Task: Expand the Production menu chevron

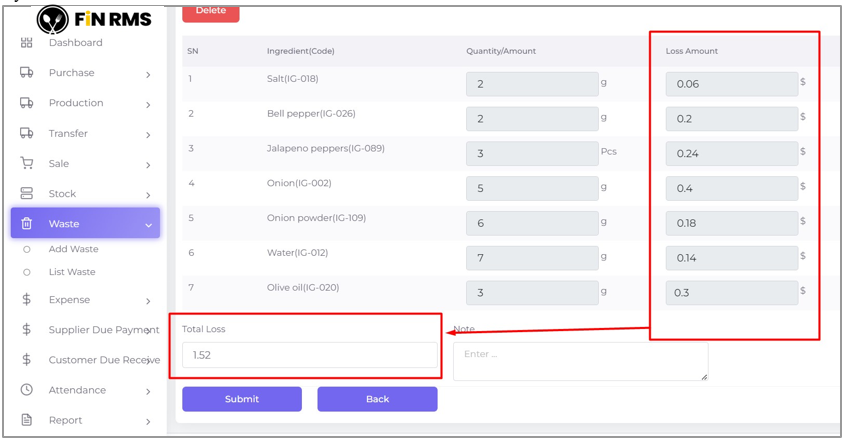Action: [x=148, y=105]
